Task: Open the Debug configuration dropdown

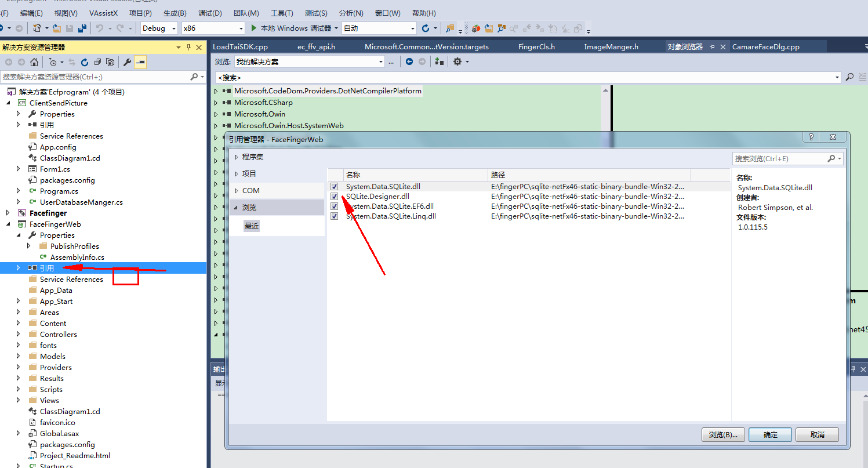Action: tap(159, 28)
